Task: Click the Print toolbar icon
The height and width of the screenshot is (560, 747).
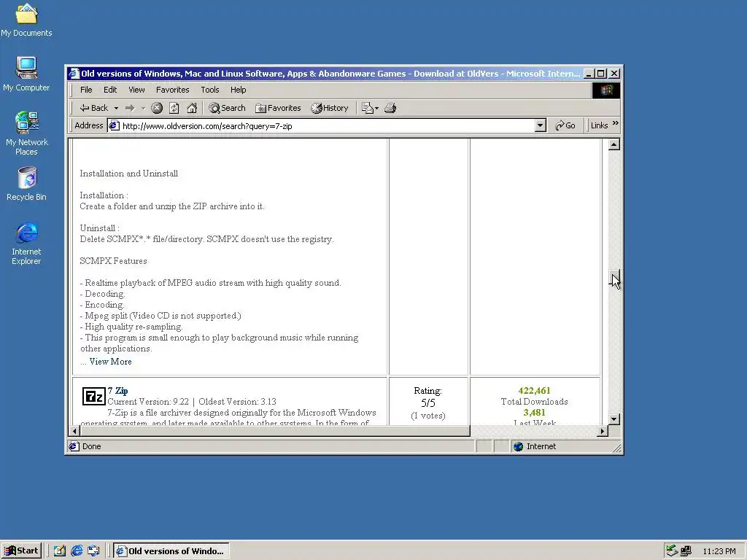Action: click(390, 108)
